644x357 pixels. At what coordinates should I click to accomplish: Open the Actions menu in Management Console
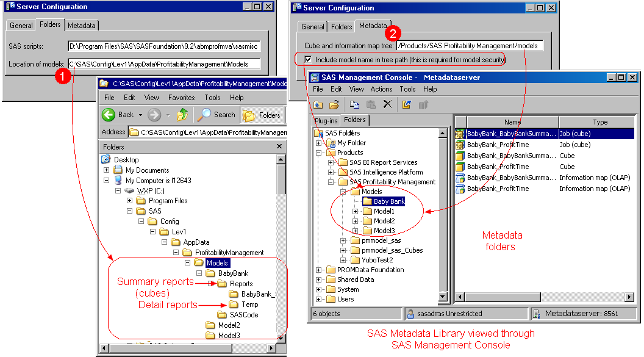(381, 89)
